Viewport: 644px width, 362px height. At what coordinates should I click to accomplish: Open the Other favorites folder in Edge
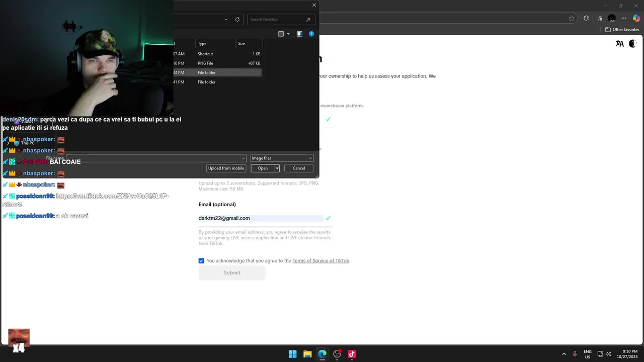[x=622, y=30]
